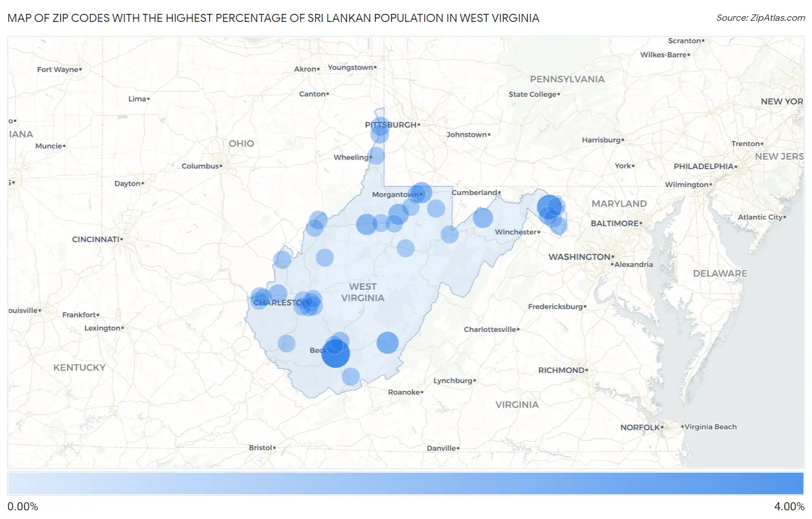812x519 pixels.
Task: Click the Source: ZipAtlas.com text
Action: 761,18
